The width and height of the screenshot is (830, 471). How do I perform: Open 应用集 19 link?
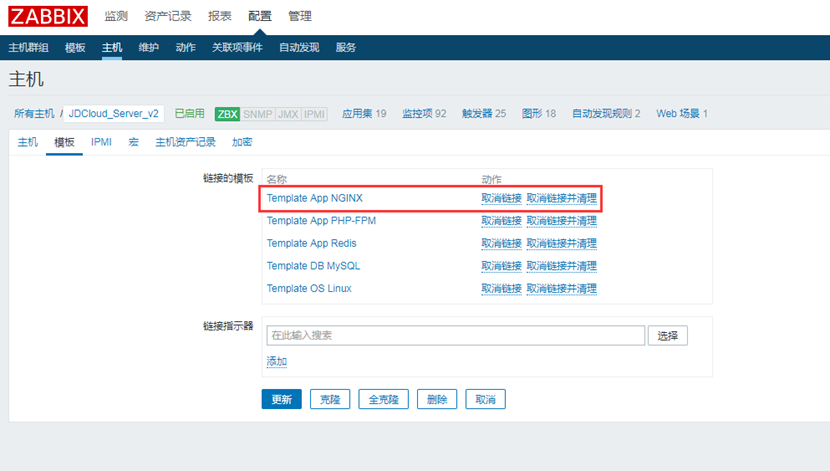[x=364, y=113]
